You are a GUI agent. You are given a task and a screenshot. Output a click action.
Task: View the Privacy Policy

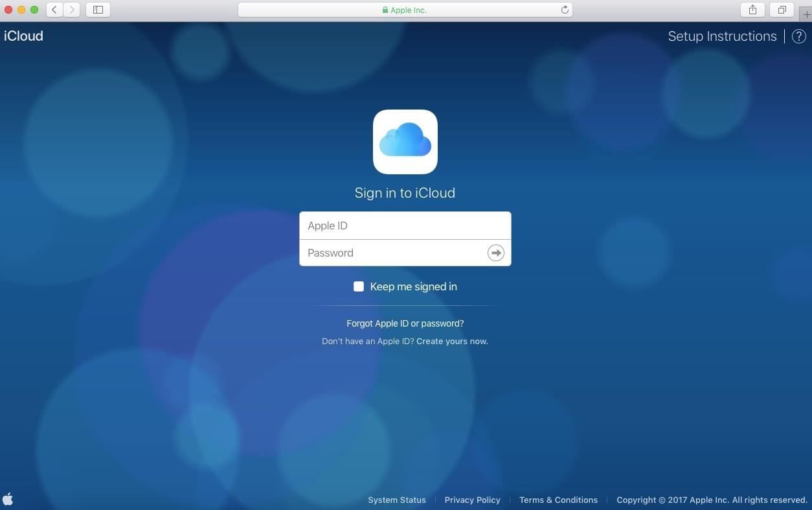point(472,500)
